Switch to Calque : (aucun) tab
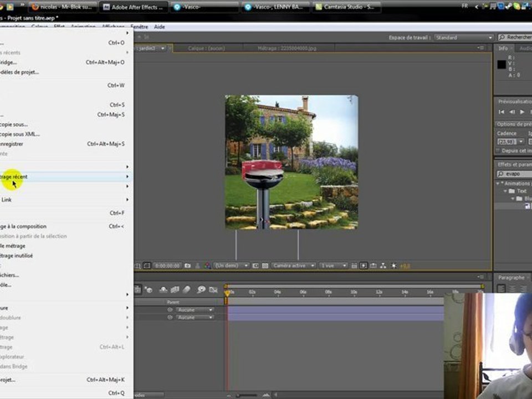 tap(206, 49)
